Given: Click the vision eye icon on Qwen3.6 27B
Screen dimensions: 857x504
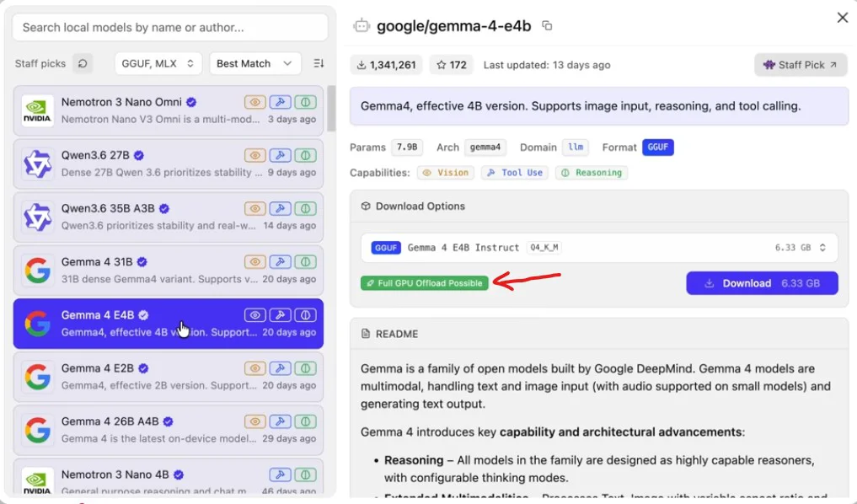Looking at the screenshot, I should pos(254,155).
